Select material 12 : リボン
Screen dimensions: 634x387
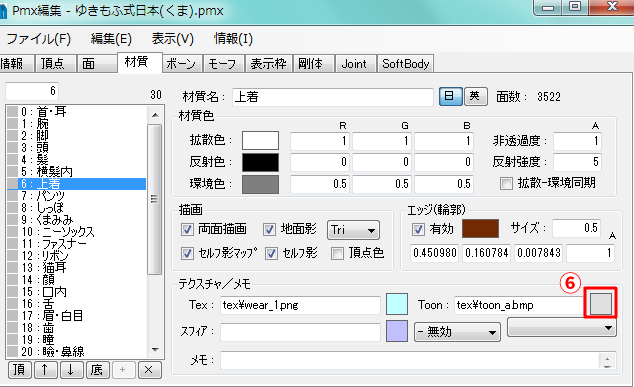click(x=77, y=256)
